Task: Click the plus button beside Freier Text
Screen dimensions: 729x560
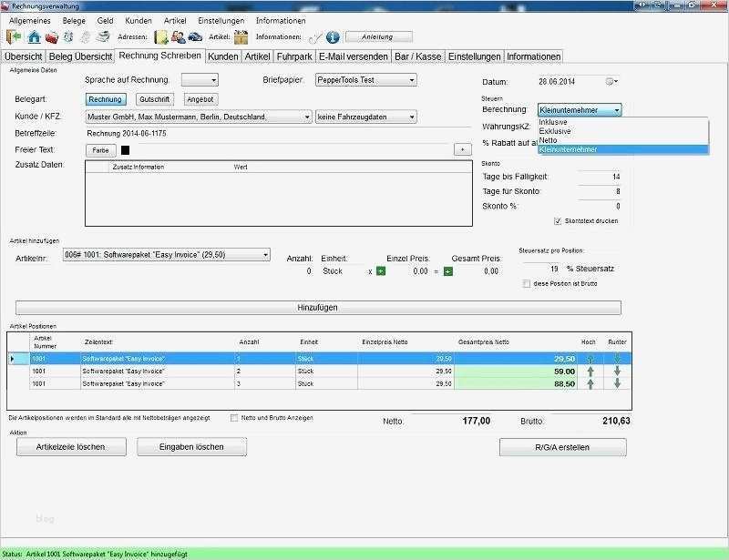Action: 463,149
